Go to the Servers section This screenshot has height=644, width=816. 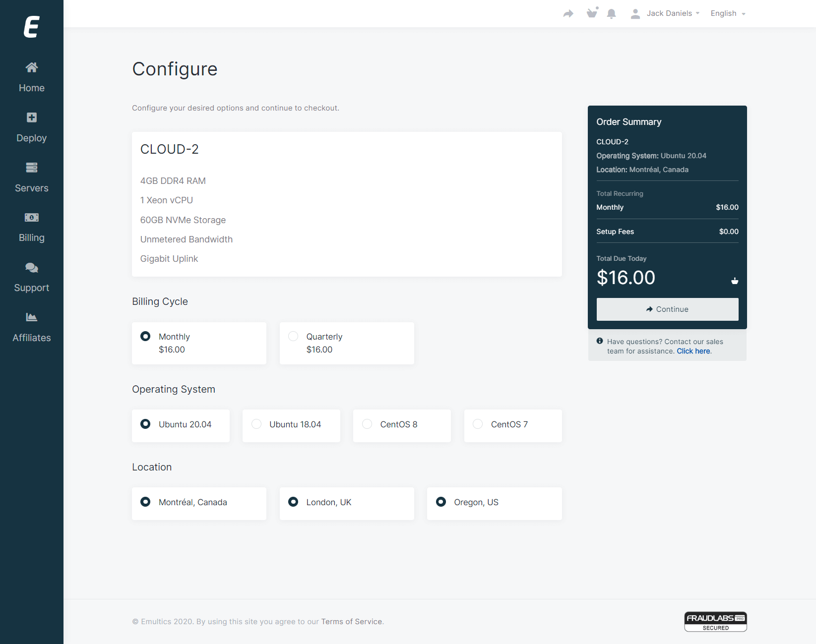(x=31, y=177)
